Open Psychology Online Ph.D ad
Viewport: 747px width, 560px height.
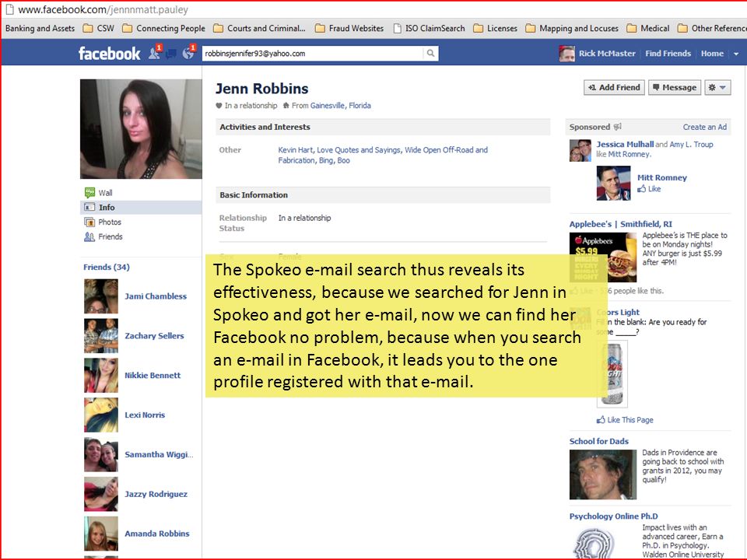click(614, 516)
